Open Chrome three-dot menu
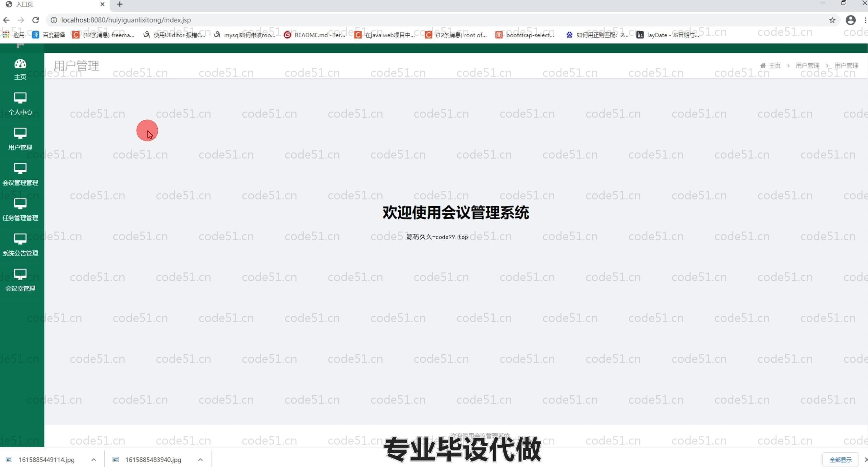 [865, 20]
